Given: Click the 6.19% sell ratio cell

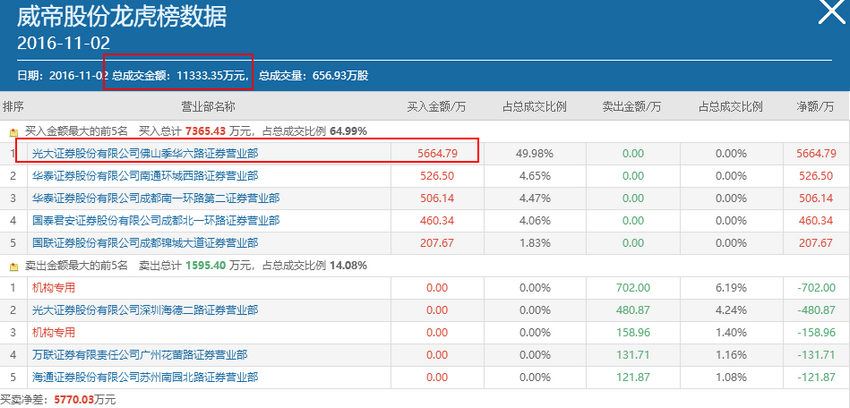Looking at the screenshot, I should point(731,288).
